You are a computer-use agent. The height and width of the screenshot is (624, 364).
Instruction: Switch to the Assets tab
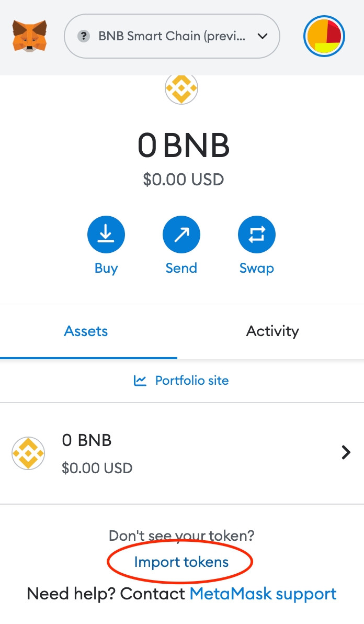click(x=86, y=331)
